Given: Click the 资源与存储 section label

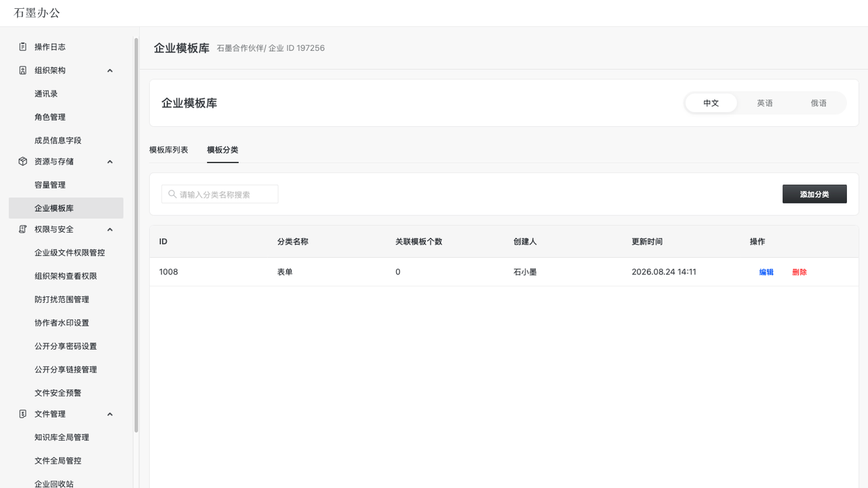Looking at the screenshot, I should pyautogui.click(x=54, y=161).
